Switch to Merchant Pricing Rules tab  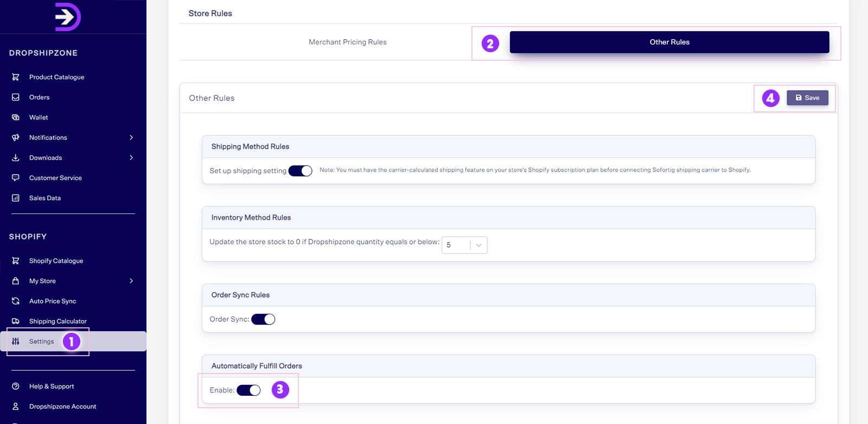pyautogui.click(x=348, y=42)
